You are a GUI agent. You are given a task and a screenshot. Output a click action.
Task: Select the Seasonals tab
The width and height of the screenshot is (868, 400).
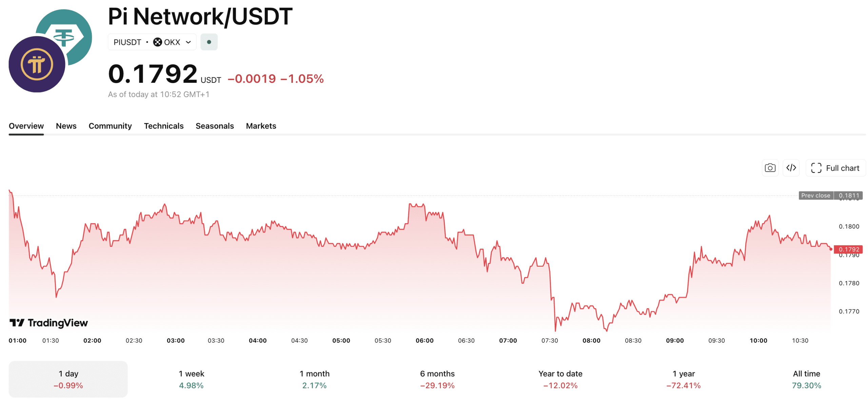215,126
